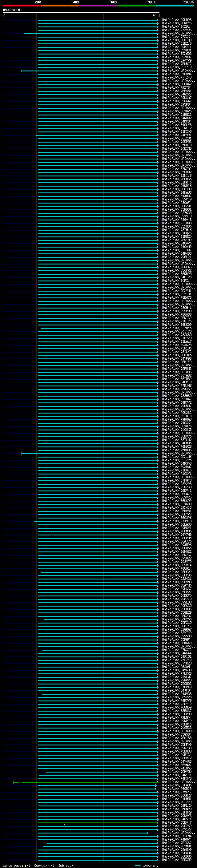
Task: Select the UniRef100_C9X4I3 label
Action: (176, 508)
